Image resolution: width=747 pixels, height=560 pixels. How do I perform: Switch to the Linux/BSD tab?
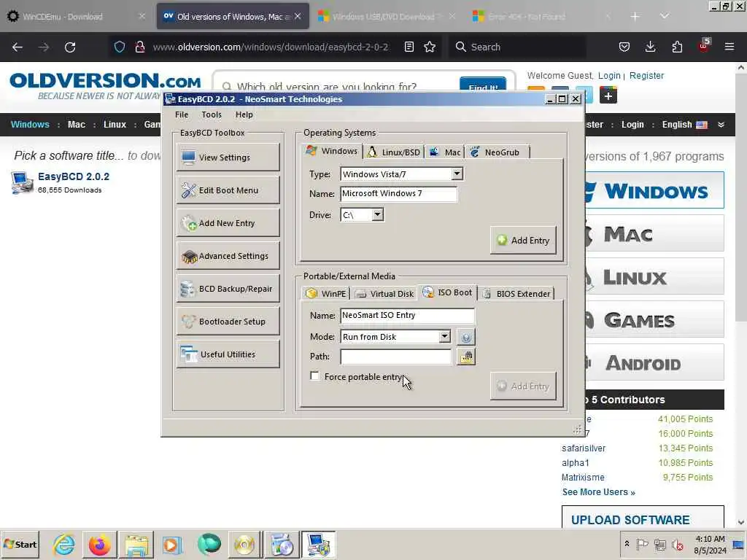tap(393, 152)
